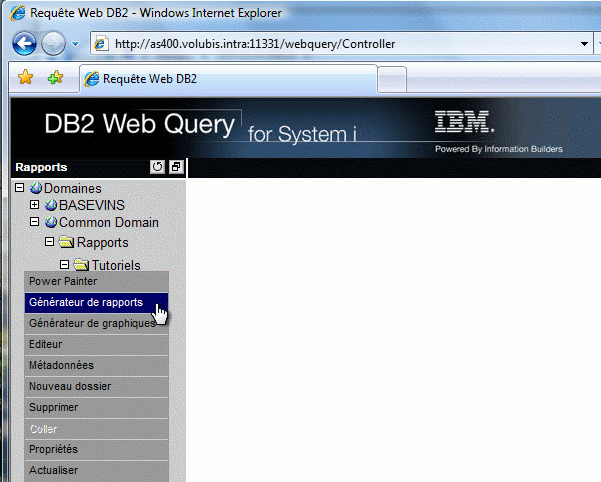Choose Nouveau dossier from context menu
Viewport: 601px width, 482px height.
click(97, 387)
